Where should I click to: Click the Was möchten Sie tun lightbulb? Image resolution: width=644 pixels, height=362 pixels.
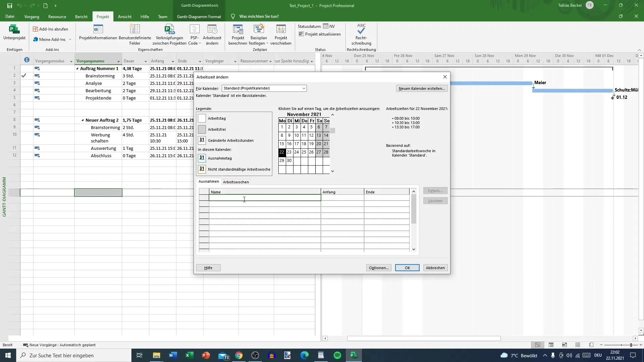233,16
